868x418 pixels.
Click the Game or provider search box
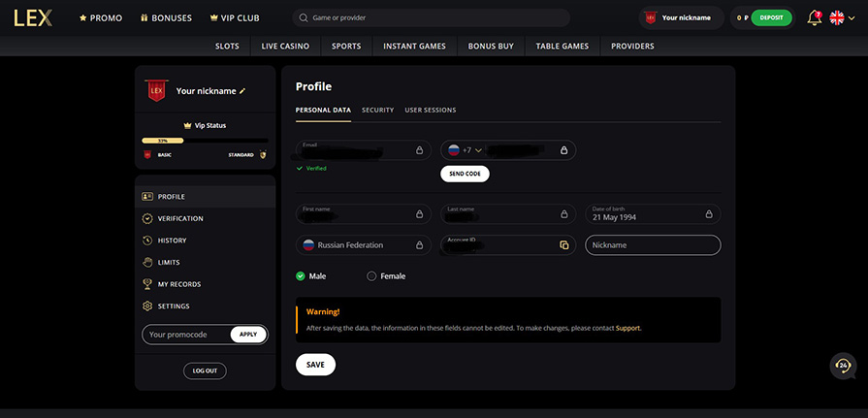coord(432,17)
